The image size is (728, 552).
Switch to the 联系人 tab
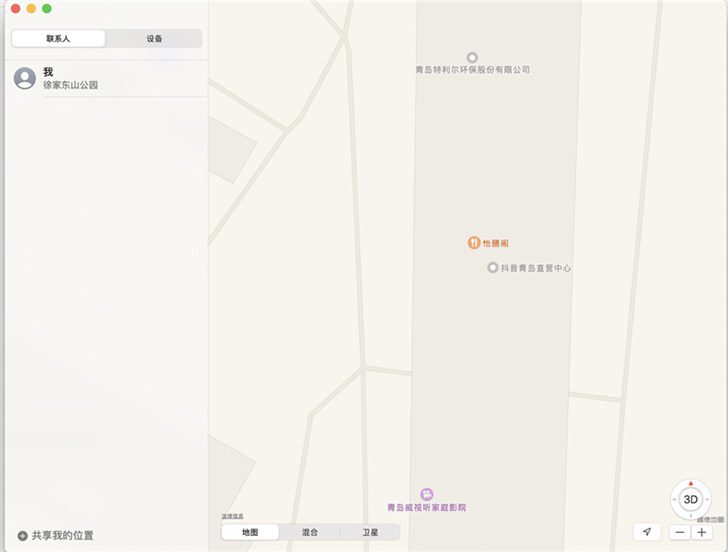tap(58, 39)
